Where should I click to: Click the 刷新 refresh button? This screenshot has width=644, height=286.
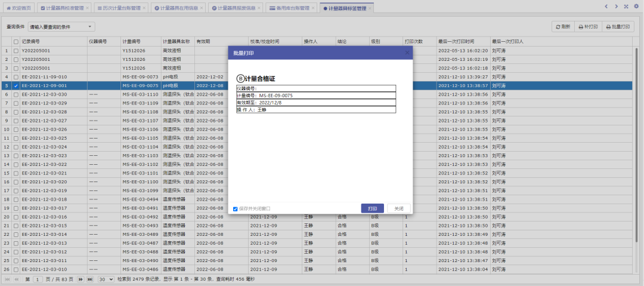563,27
